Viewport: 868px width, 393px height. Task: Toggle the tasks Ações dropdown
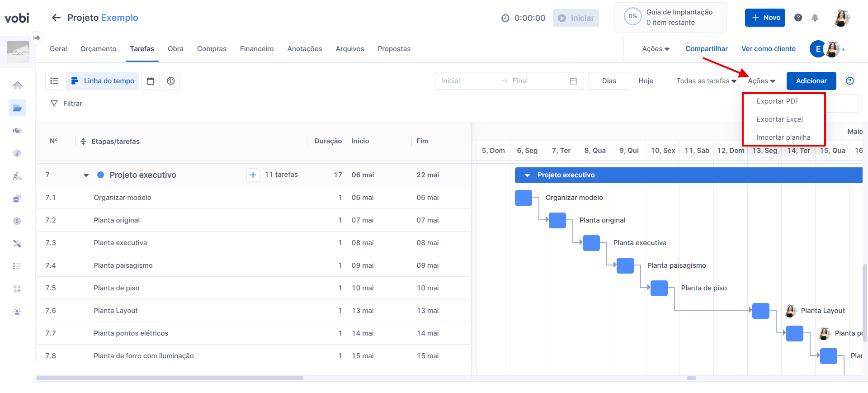pos(761,81)
